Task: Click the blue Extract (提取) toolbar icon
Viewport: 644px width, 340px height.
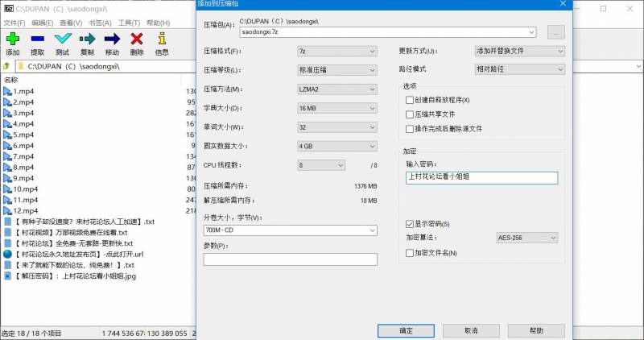Action: point(37,39)
